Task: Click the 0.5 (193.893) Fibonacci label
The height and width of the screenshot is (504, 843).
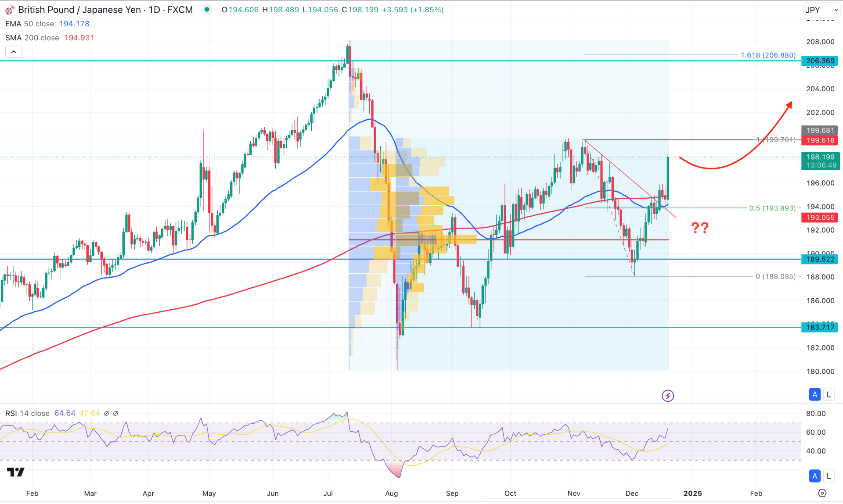Action: point(772,208)
